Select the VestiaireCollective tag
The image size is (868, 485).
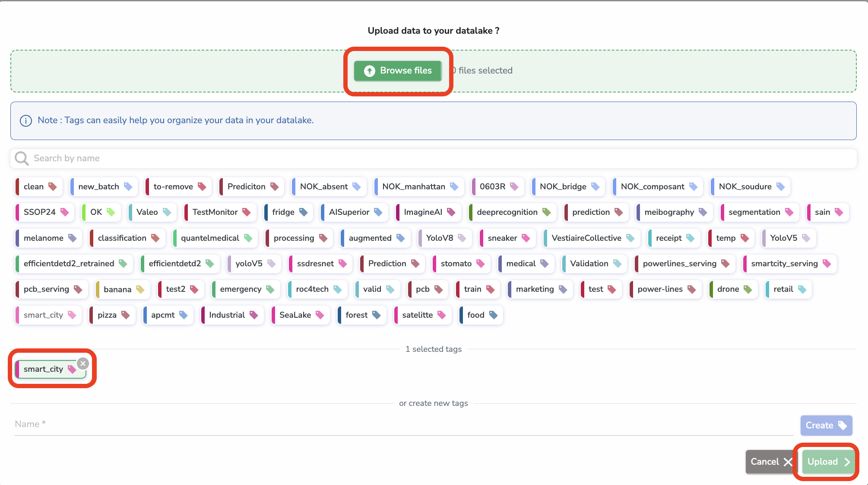(x=591, y=238)
